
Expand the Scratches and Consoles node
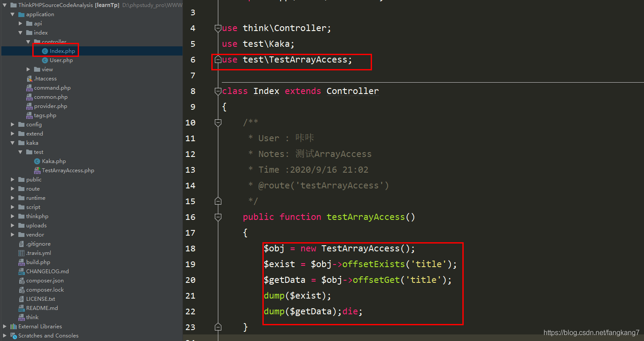[5, 336]
